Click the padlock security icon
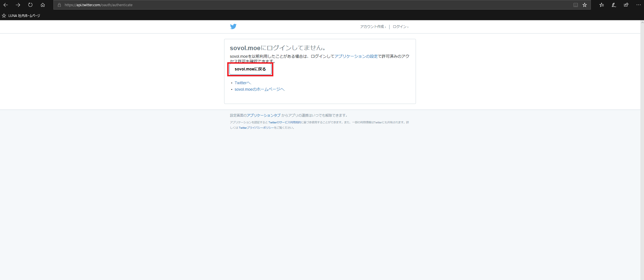644x280 pixels. (x=59, y=5)
